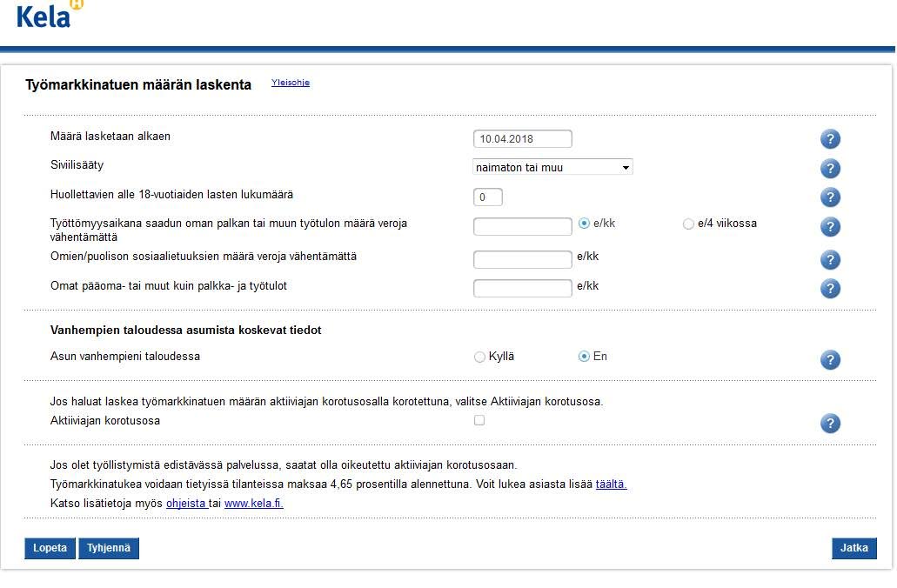
Task: Click the Kela logo
Action: pyautogui.click(x=50, y=14)
